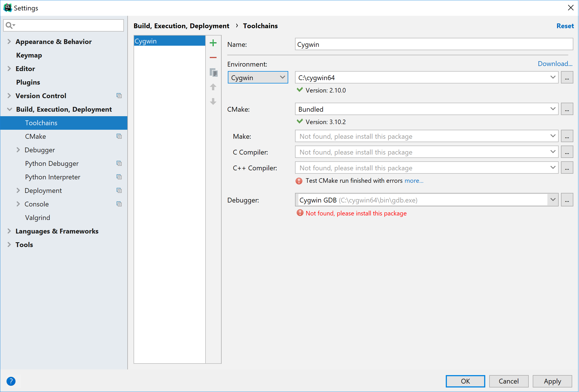
Task: Click the Download... link
Action: coord(555,64)
